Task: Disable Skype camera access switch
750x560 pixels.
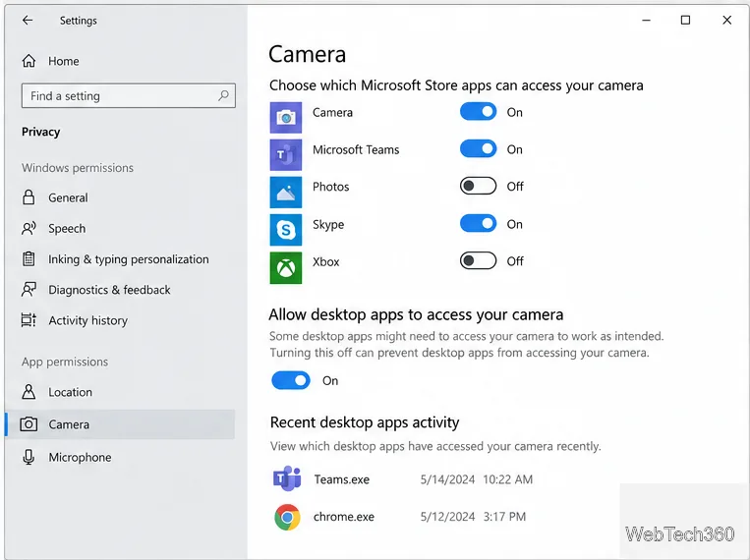Action: click(x=479, y=223)
